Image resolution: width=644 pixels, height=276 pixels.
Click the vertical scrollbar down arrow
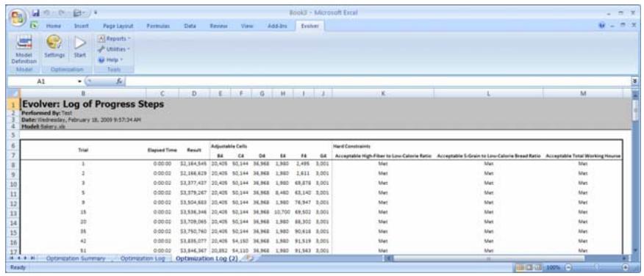(x=636, y=250)
